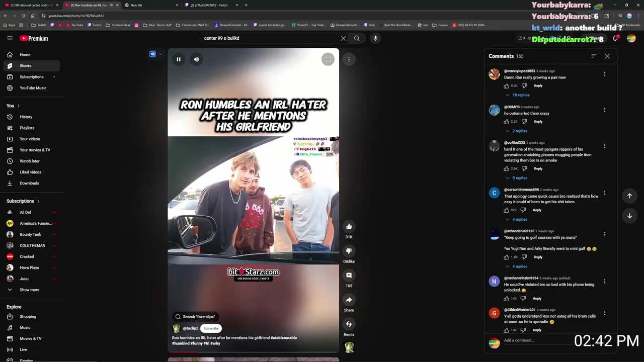Toggle comments via the 165 button
644x362 pixels.
pos(349,276)
